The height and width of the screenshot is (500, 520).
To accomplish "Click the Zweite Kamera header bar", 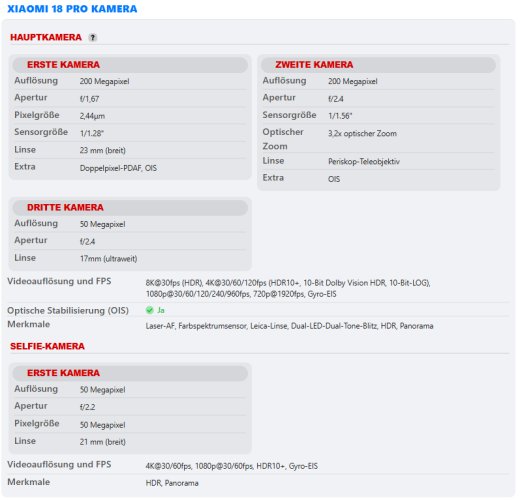I will [378, 65].
